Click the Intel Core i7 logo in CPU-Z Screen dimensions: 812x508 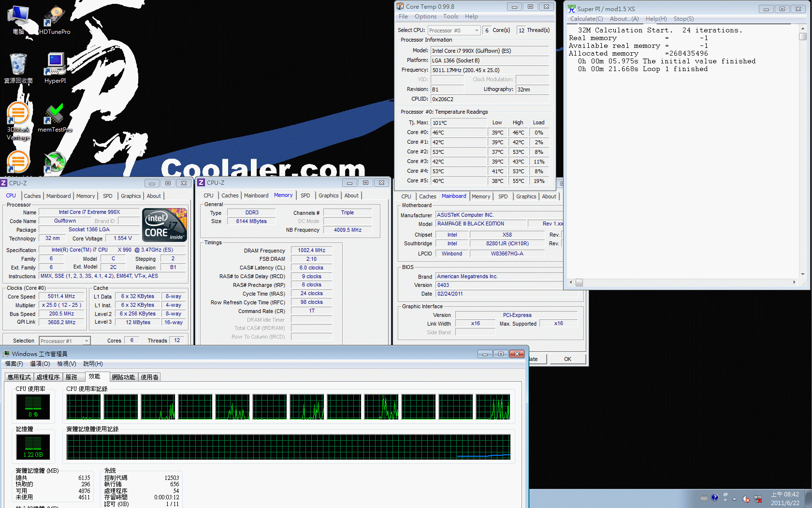(x=164, y=225)
